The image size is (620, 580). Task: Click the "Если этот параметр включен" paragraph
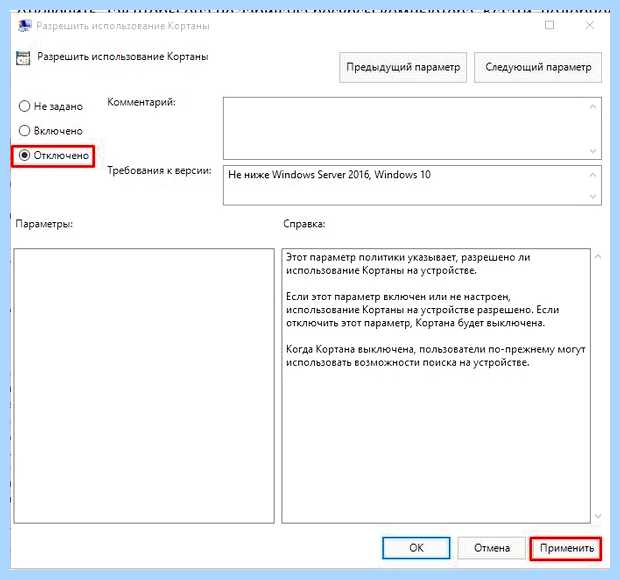(422, 310)
